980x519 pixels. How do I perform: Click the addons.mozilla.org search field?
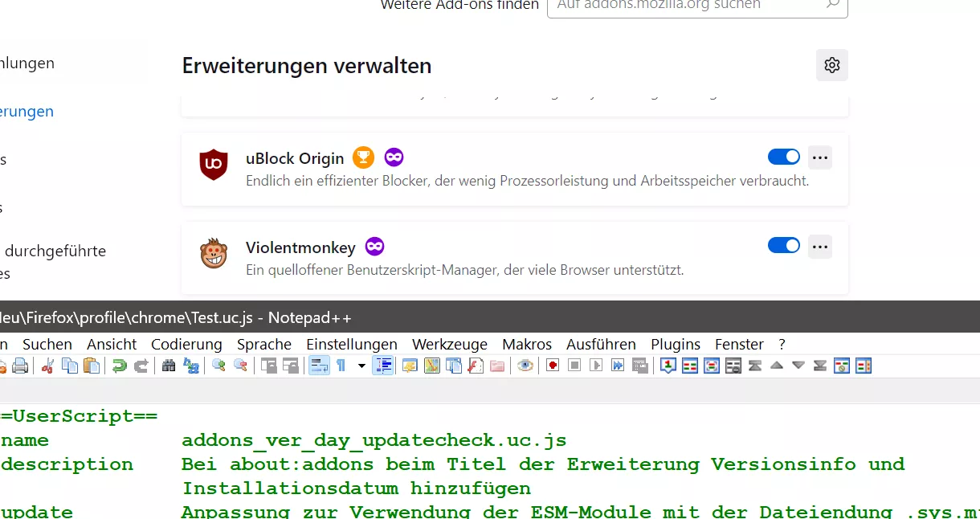[697, 6]
